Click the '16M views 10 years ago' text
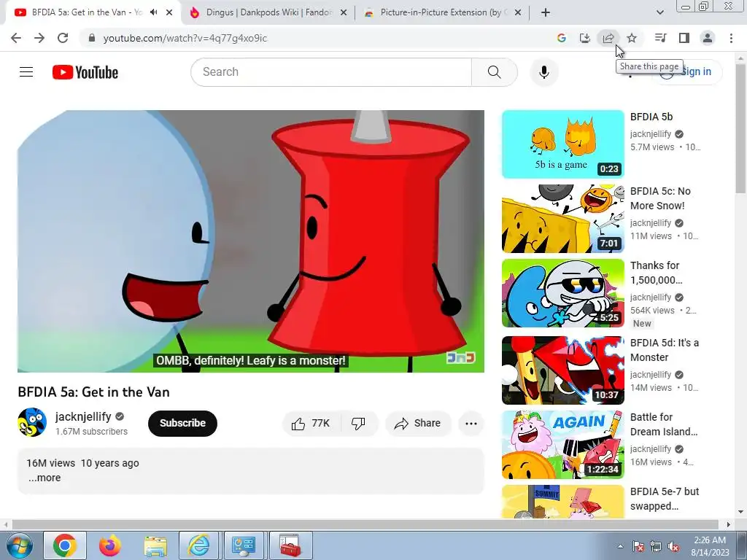Viewport: 747px width, 560px height. tap(83, 463)
